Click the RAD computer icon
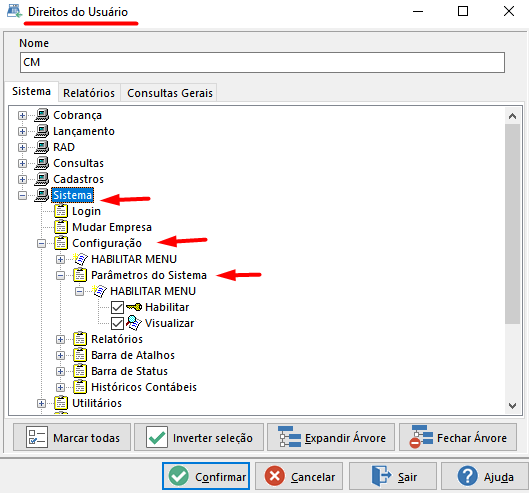 [x=42, y=147]
